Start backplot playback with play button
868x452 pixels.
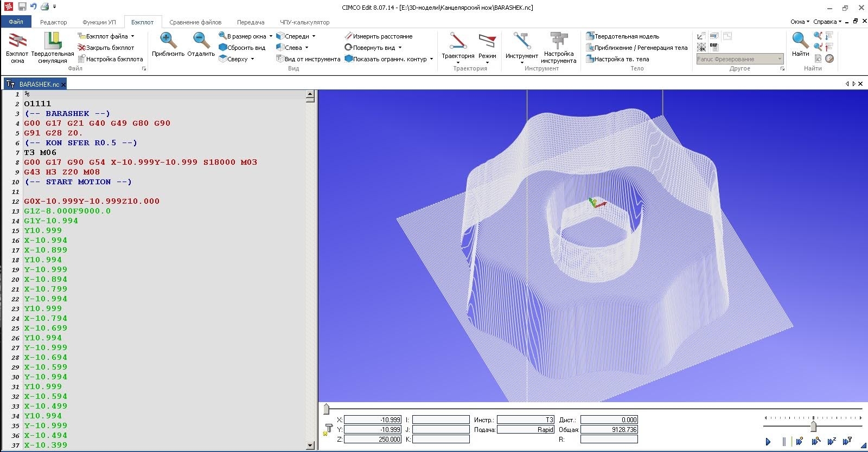pyautogui.click(x=768, y=442)
